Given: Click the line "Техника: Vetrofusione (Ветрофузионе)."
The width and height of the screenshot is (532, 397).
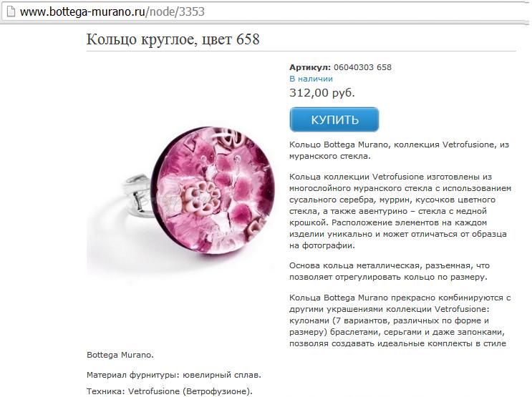Looking at the screenshot, I should coord(170,391).
